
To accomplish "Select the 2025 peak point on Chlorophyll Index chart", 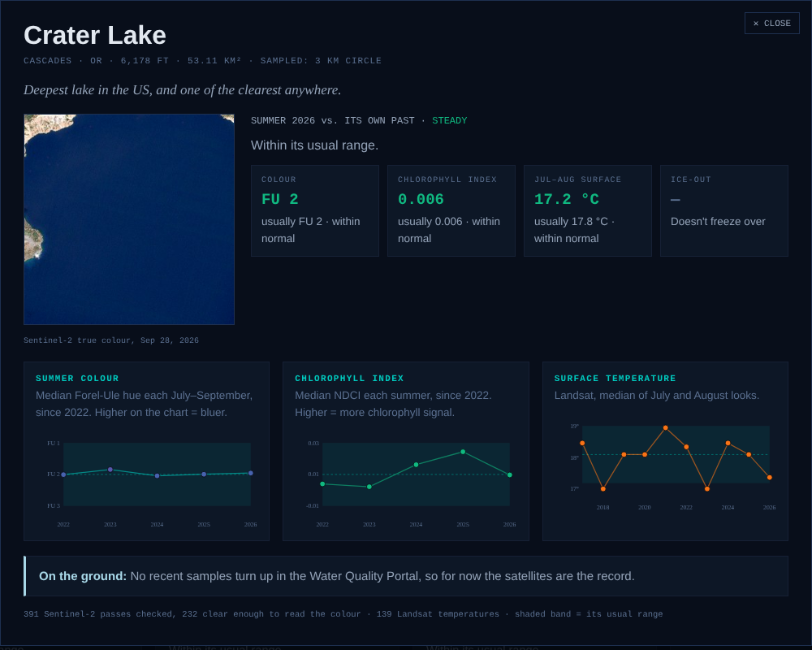I will tap(463, 452).
